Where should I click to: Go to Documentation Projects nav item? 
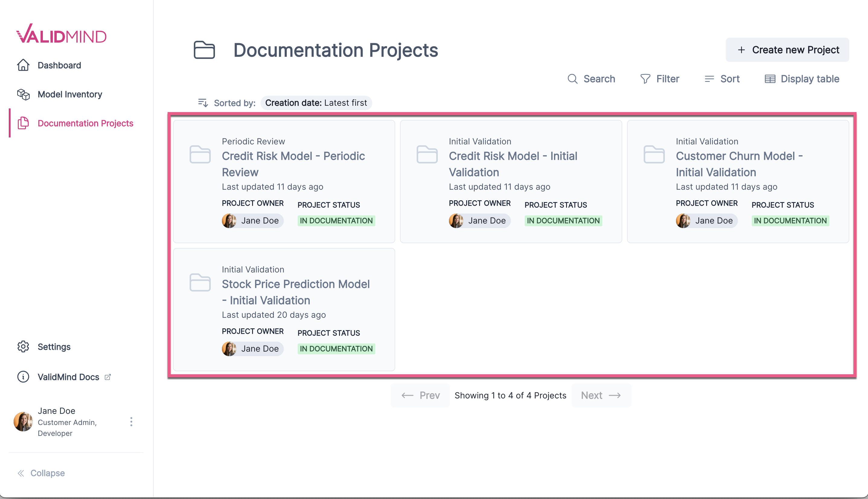click(x=85, y=123)
